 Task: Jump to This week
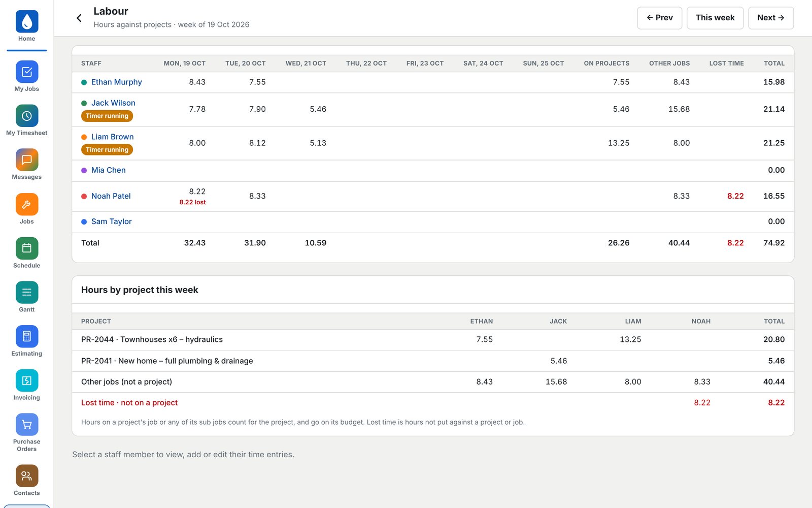point(715,18)
